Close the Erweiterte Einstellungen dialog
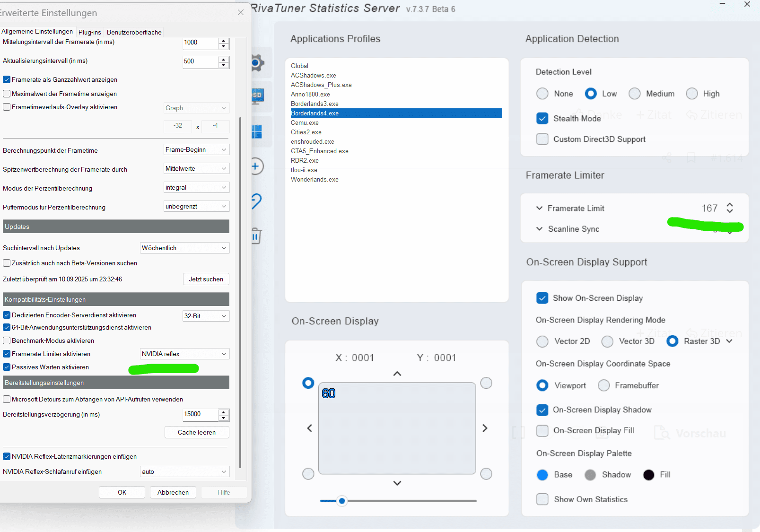Screen dimensions: 760x532 point(241,12)
